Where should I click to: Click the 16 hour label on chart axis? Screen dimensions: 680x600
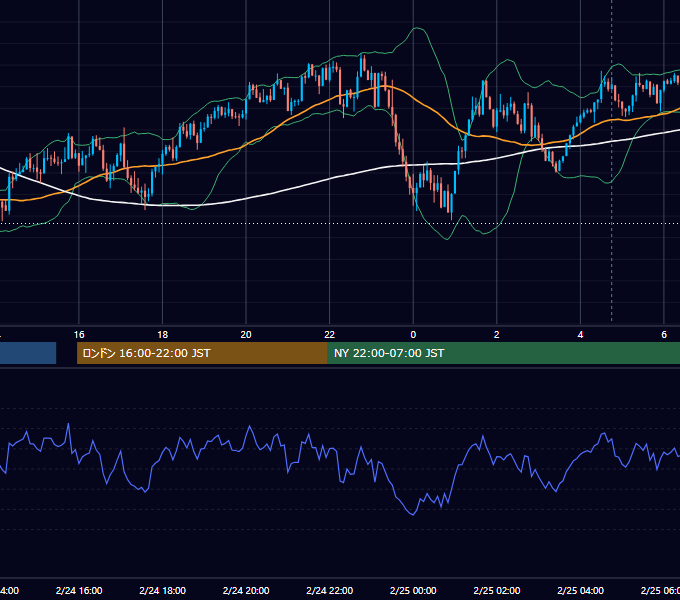tap(79, 334)
